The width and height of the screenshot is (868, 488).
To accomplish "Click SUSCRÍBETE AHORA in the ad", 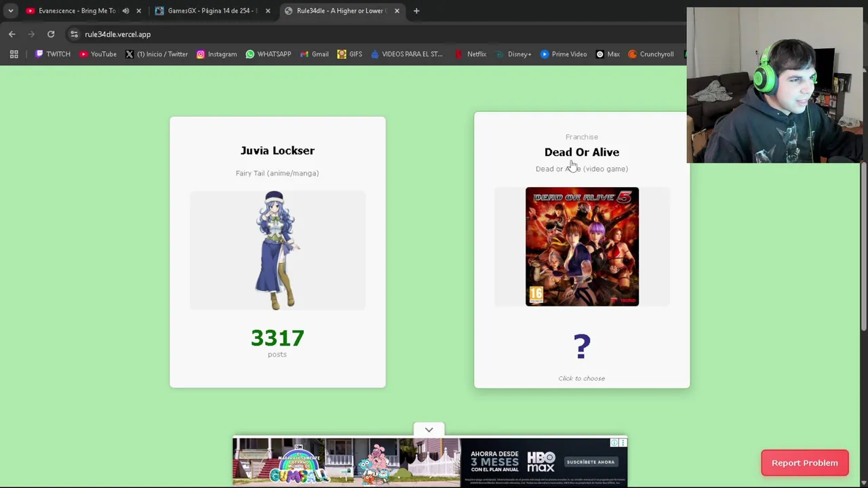I will point(590,462).
